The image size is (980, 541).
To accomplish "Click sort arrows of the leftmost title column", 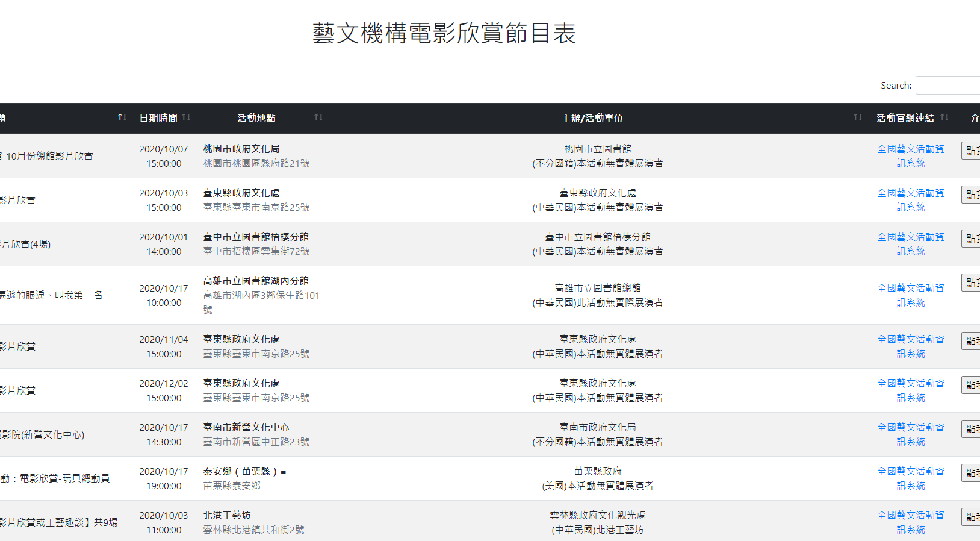I will point(122,117).
